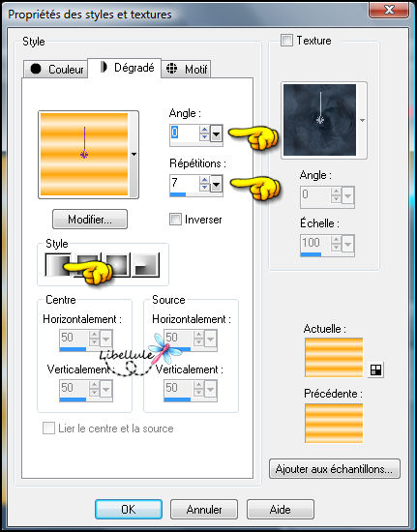Expand the Répétitions slider dropdown
Image resolution: width=417 pixels, height=532 pixels.
pyautogui.click(x=216, y=184)
